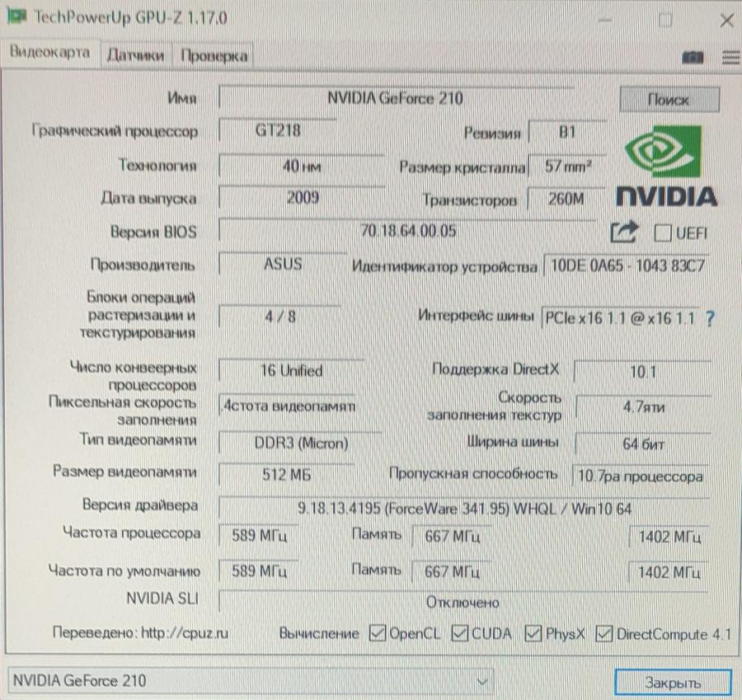This screenshot has height=700, width=742.
Task: Close the GPU-Z window
Action: (726, 20)
